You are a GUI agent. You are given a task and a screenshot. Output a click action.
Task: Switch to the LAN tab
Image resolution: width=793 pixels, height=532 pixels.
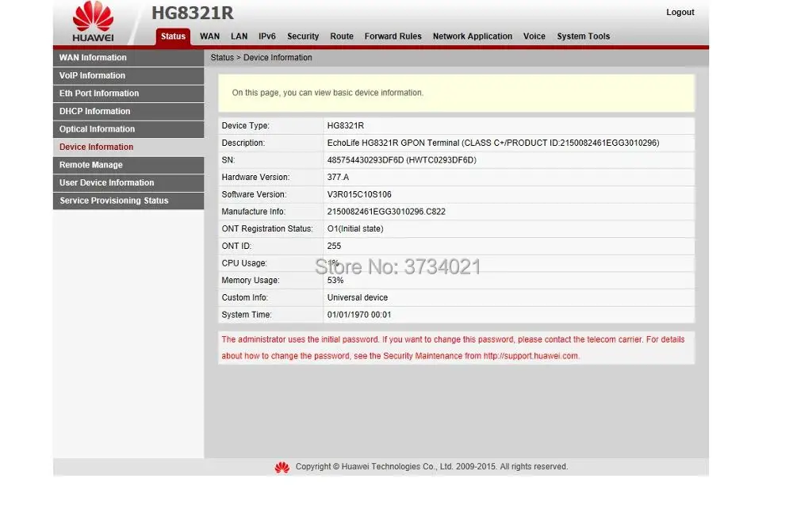point(239,36)
